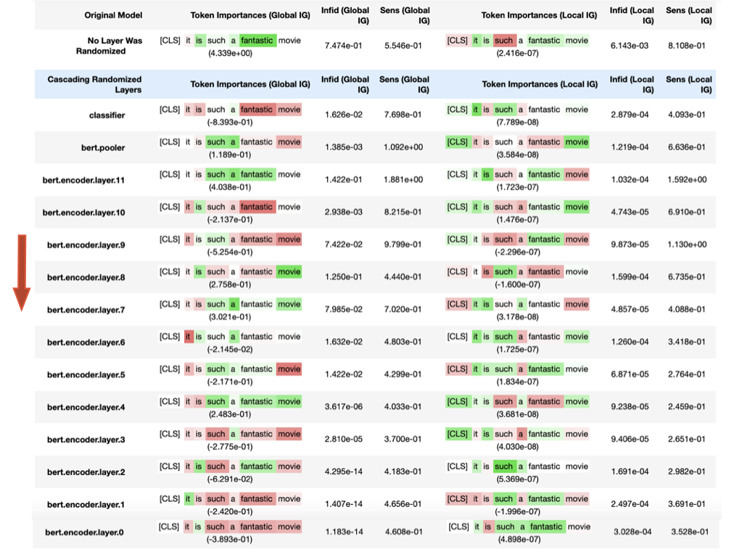The image size is (734, 560).
Task: Click green "fantastic" token in original model Global IG
Action: (x=257, y=41)
